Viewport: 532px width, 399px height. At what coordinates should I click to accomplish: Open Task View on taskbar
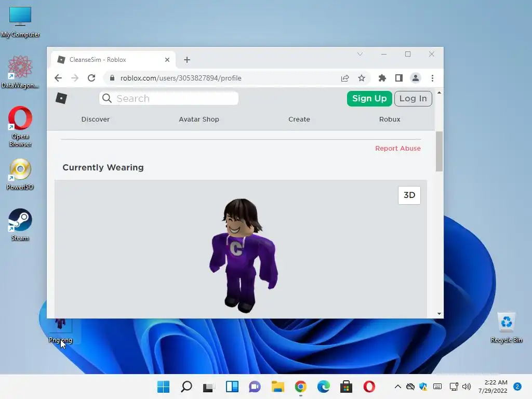209,387
